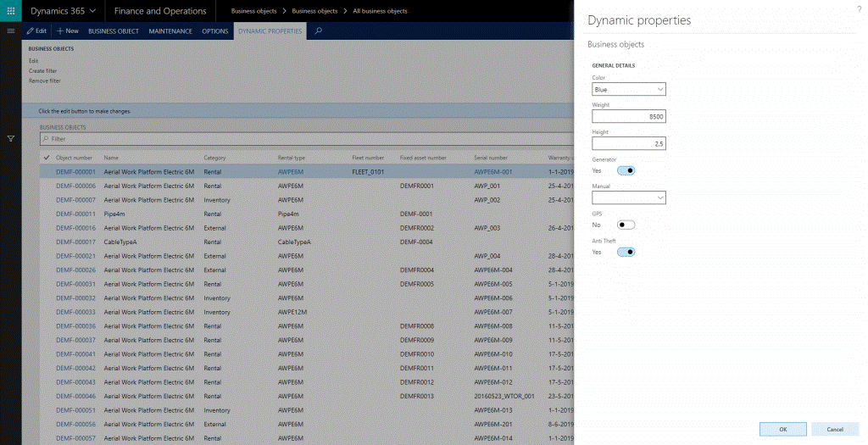Click Inventory category in DEMF-000007 row
The height and width of the screenshot is (445, 868).
[x=217, y=200]
